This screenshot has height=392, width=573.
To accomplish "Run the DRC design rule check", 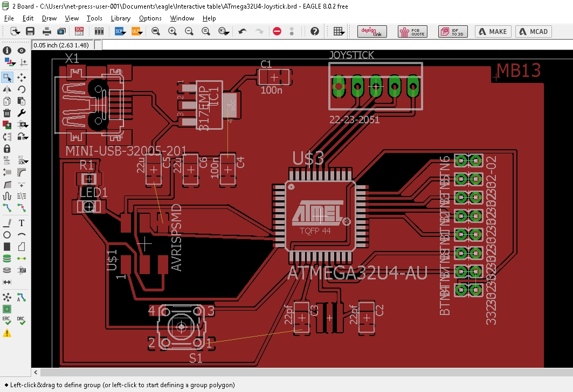I will tap(22, 320).
